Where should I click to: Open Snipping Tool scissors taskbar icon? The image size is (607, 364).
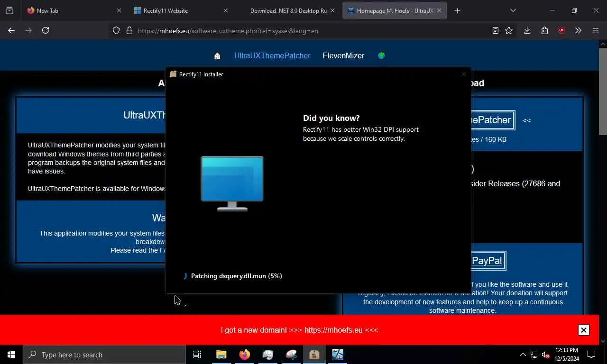pos(291,355)
